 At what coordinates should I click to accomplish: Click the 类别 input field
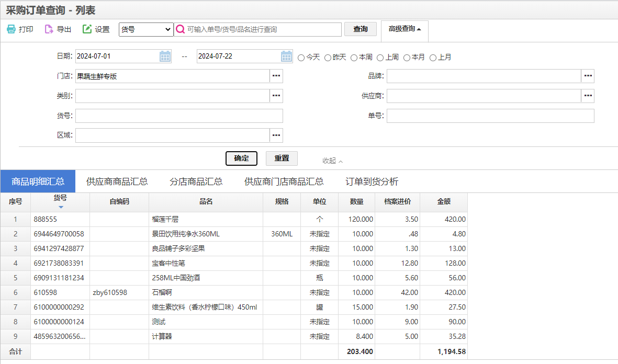[x=173, y=96]
